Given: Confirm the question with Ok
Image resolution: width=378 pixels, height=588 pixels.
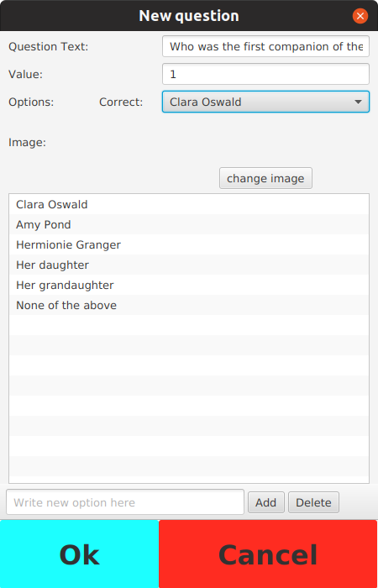Looking at the screenshot, I should [x=80, y=554].
